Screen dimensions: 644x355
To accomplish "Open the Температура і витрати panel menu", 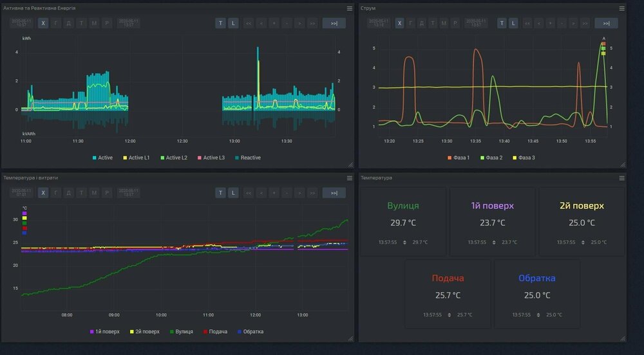I will click(350, 178).
